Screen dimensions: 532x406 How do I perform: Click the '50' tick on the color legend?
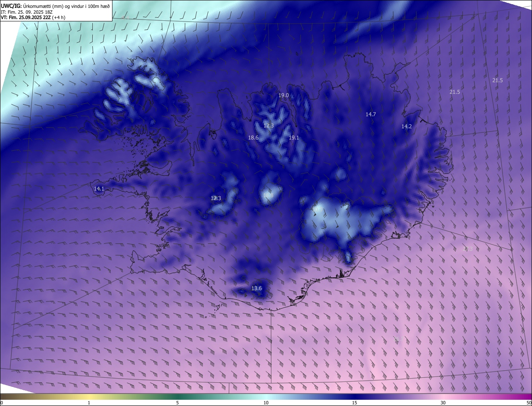pyautogui.click(x=529, y=403)
